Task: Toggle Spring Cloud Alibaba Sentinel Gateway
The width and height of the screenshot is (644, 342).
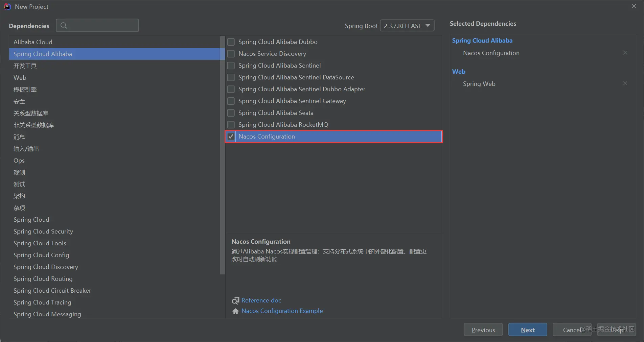Action: [231, 101]
